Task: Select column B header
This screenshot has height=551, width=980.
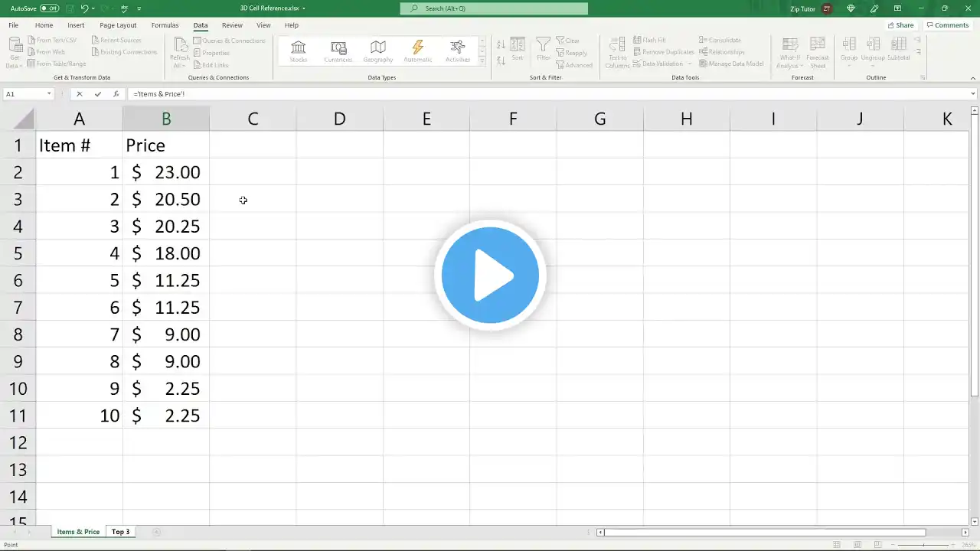Action: click(166, 119)
